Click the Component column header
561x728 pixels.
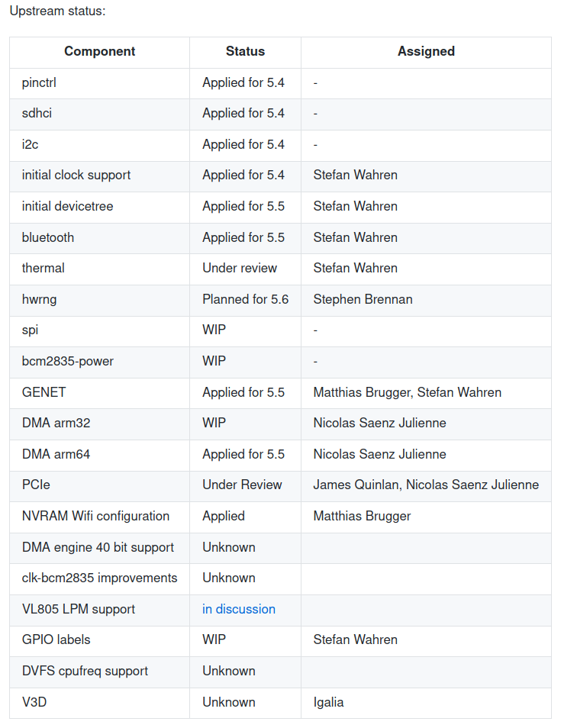click(x=99, y=52)
